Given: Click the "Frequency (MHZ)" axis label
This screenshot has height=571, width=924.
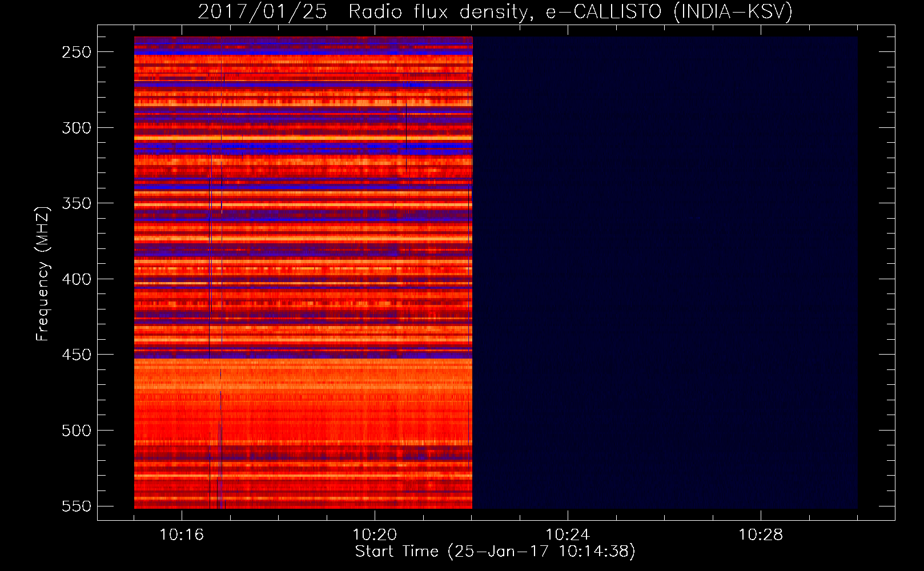Looking at the screenshot, I should (x=43, y=274).
